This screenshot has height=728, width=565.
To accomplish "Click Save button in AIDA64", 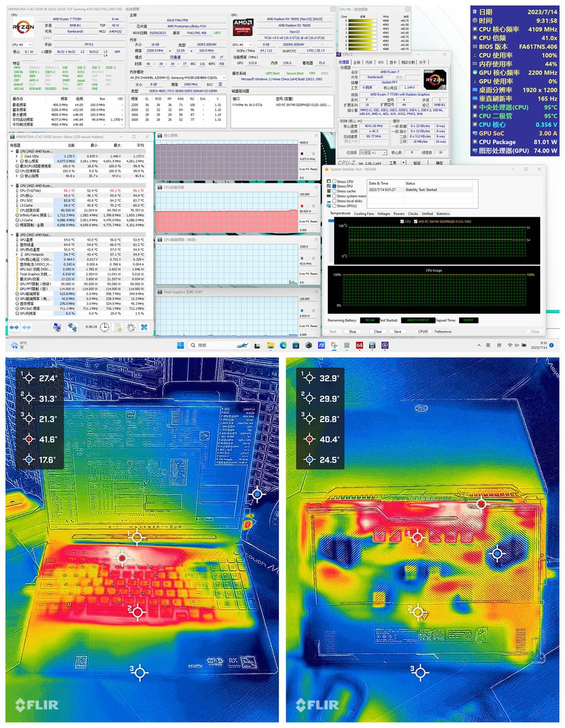I will pos(397,331).
